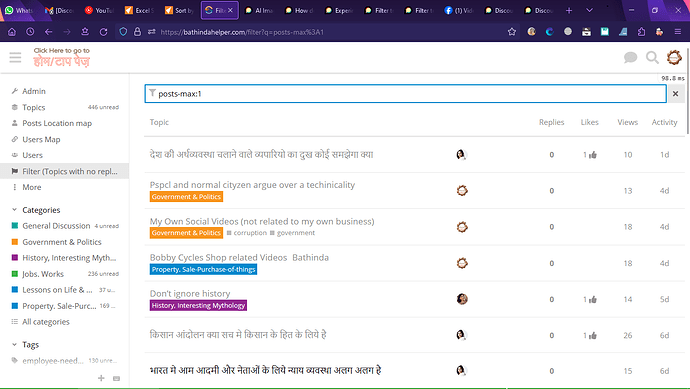The image size is (690, 389).
Task: Sort topics by Replies column
Action: point(551,122)
